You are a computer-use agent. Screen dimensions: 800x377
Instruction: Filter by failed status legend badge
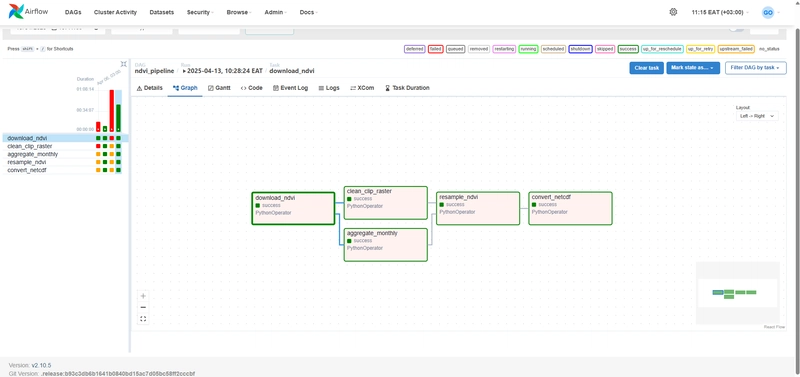tap(435, 49)
